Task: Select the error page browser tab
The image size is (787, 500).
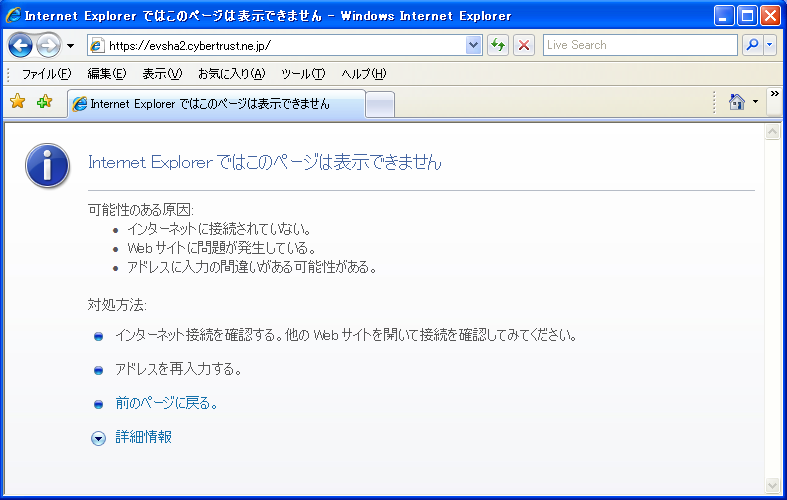Action: pyautogui.click(x=215, y=103)
